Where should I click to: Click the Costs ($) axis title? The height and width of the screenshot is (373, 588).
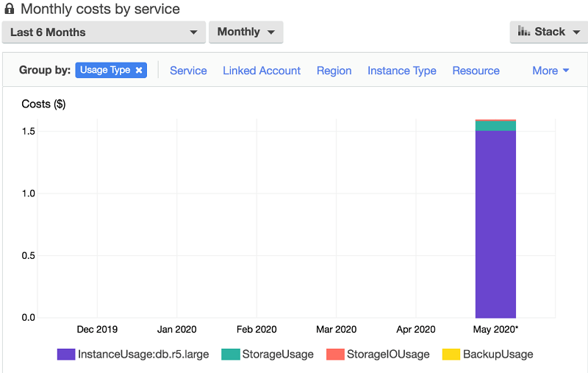pos(43,104)
